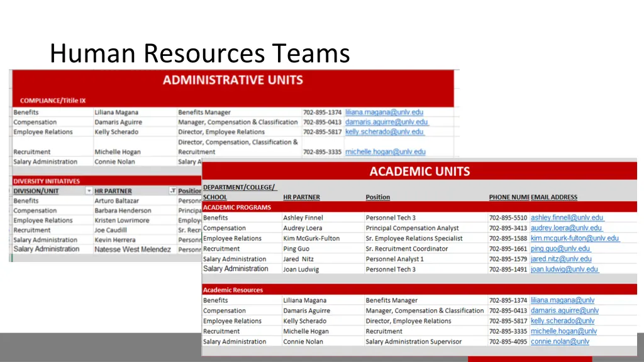Click the Academic Resources section label
This screenshot has width=644, height=362.
(x=233, y=290)
